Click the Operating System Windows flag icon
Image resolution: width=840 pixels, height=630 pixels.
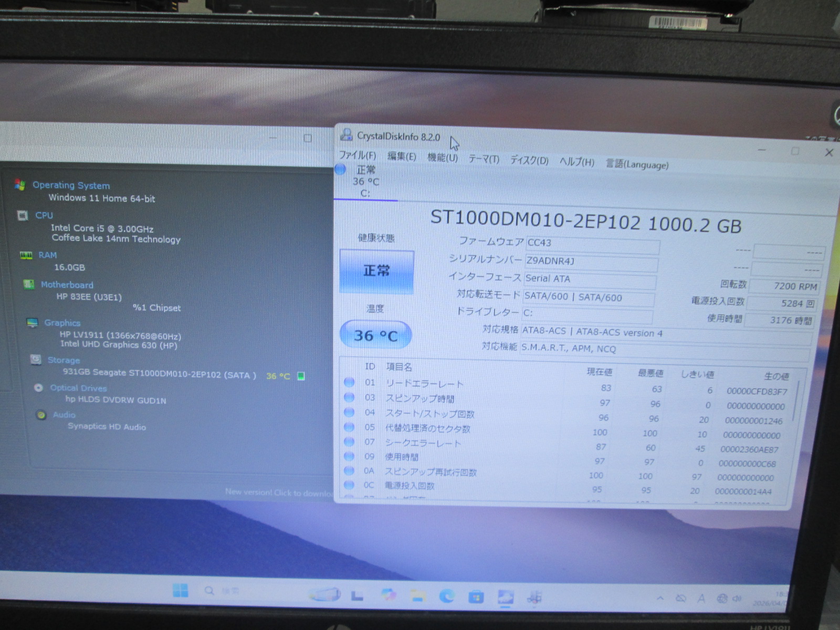[20, 184]
